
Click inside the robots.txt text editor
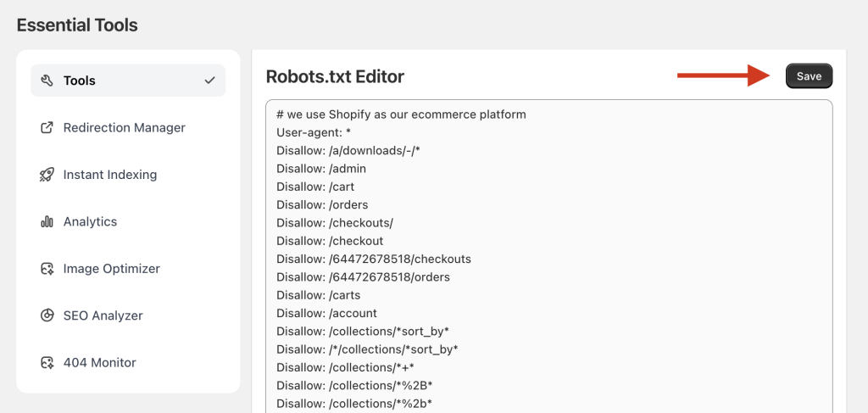click(549, 256)
